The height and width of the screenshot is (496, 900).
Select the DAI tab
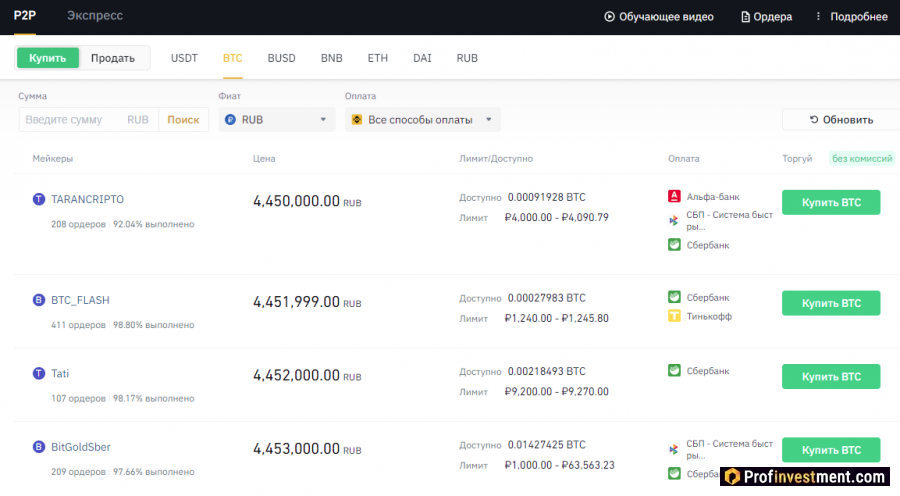tap(422, 58)
